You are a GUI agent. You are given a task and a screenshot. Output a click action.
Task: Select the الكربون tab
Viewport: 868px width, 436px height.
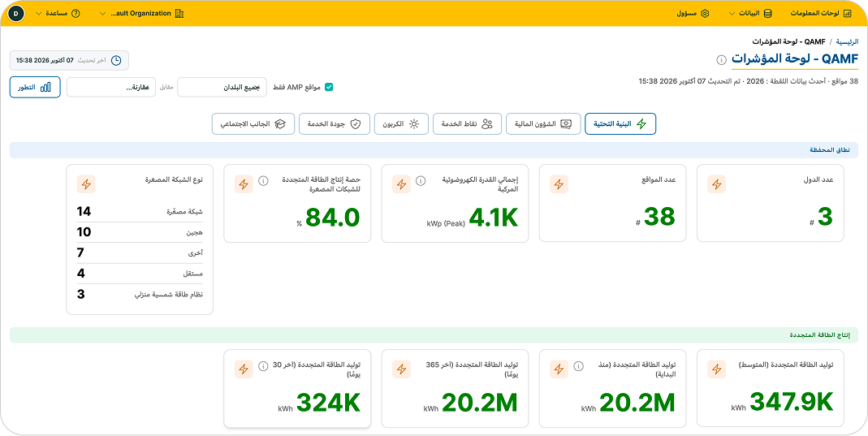click(401, 124)
